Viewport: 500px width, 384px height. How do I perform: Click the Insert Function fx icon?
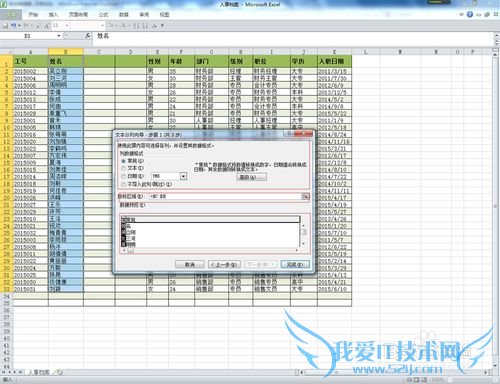tap(88, 35)
